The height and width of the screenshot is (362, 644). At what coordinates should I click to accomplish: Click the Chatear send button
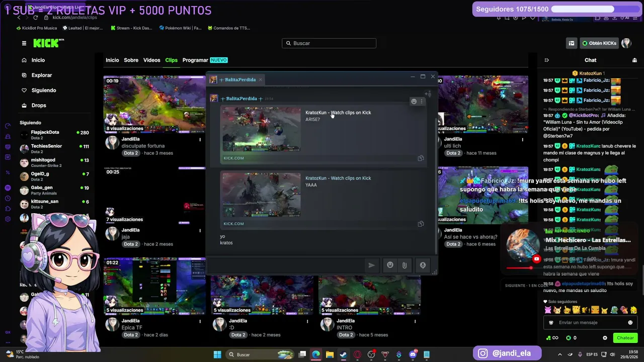coord(625,338)
